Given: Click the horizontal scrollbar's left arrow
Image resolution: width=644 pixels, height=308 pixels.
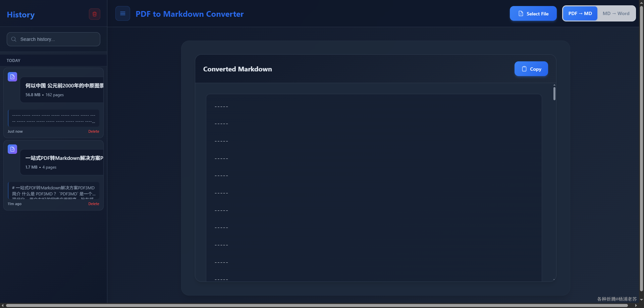Looking at the screenshot, I should point(2,305).
